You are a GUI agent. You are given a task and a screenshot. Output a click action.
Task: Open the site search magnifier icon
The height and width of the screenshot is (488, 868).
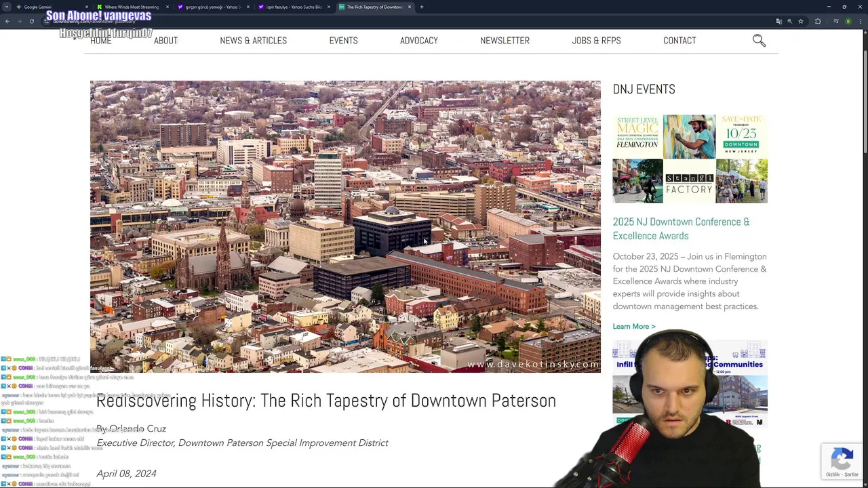[x=759, y=41]
